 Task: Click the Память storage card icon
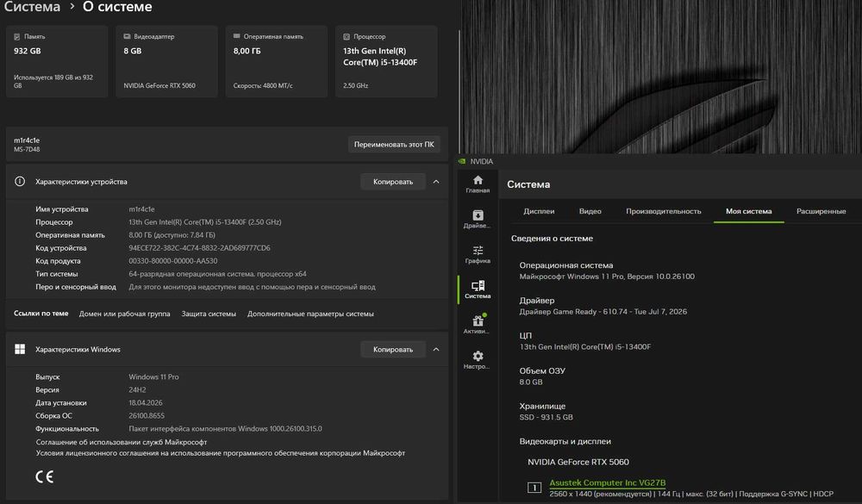[17, 37]
